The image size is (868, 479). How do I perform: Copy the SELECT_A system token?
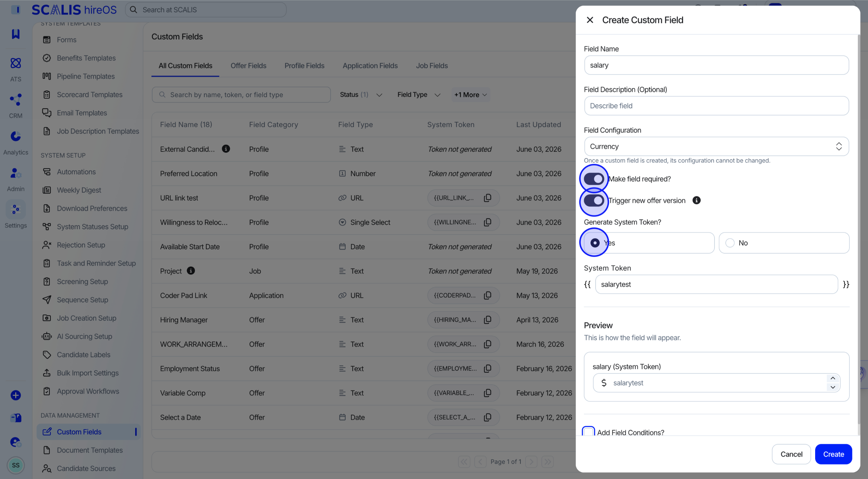[488, 417]
